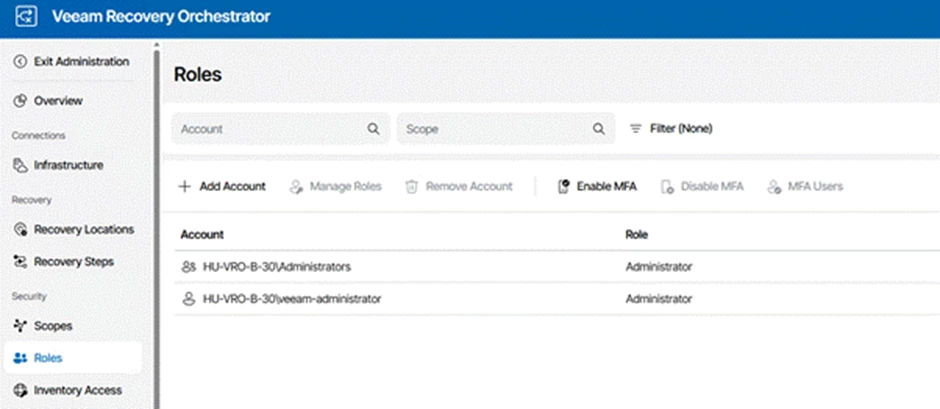
Task: Open the Overview page
Action: [x=58, y=101]
